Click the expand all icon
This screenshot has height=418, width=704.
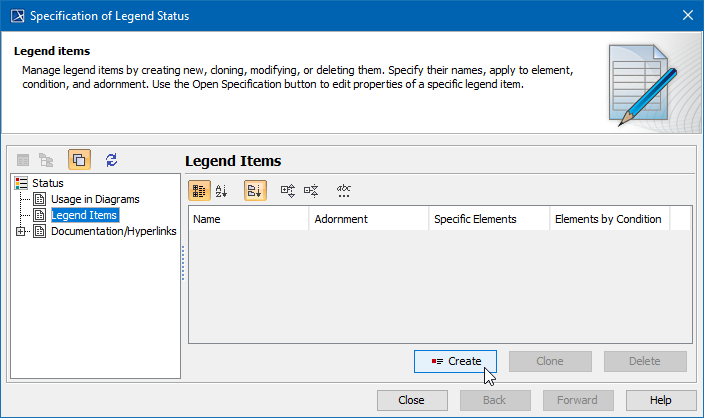[x=288, y=191]
